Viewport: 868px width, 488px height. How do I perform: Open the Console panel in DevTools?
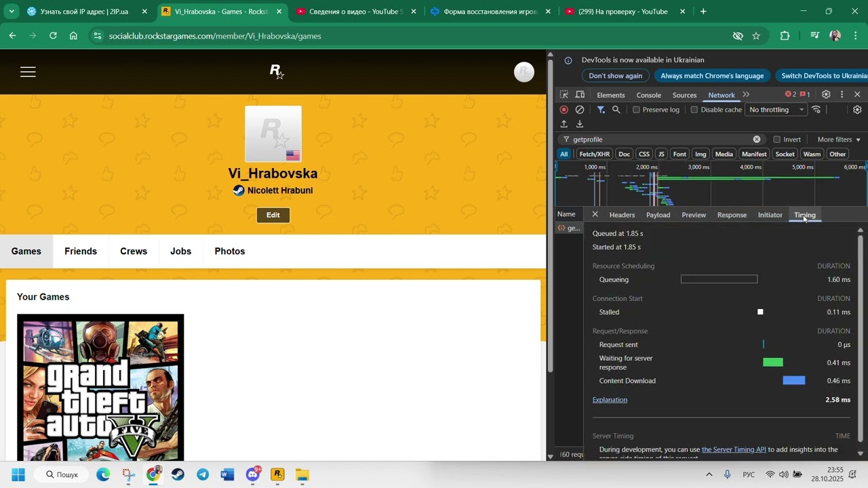coord(648,95)
